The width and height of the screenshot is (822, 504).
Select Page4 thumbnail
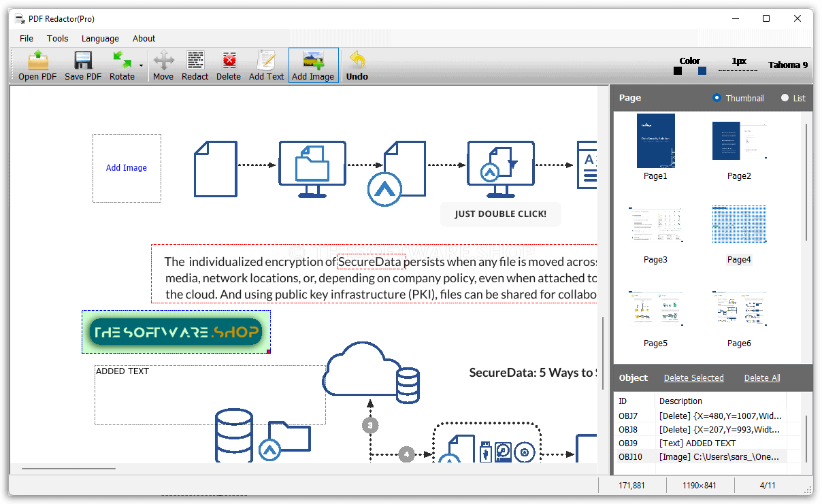click(739, 224)
